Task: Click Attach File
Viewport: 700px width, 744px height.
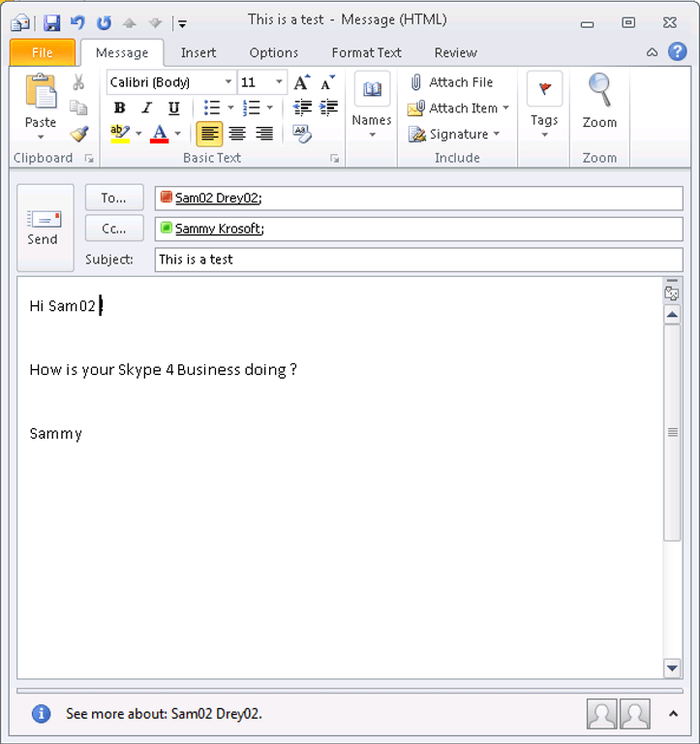Action: click(450, 82)
